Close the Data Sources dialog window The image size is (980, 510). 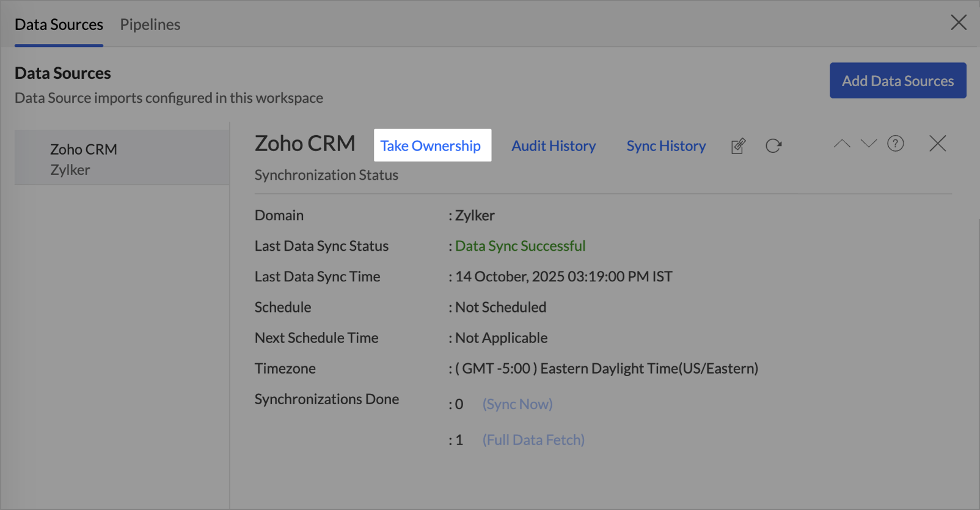(x=958, y=23)
